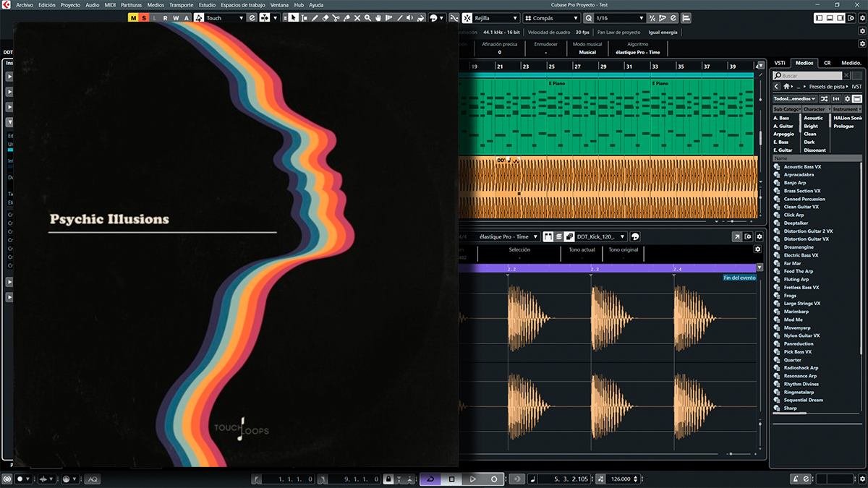This screenshot has height=488, width=868.
Task: Click the tempo value 126.000 field
Action: click(621, 479)
